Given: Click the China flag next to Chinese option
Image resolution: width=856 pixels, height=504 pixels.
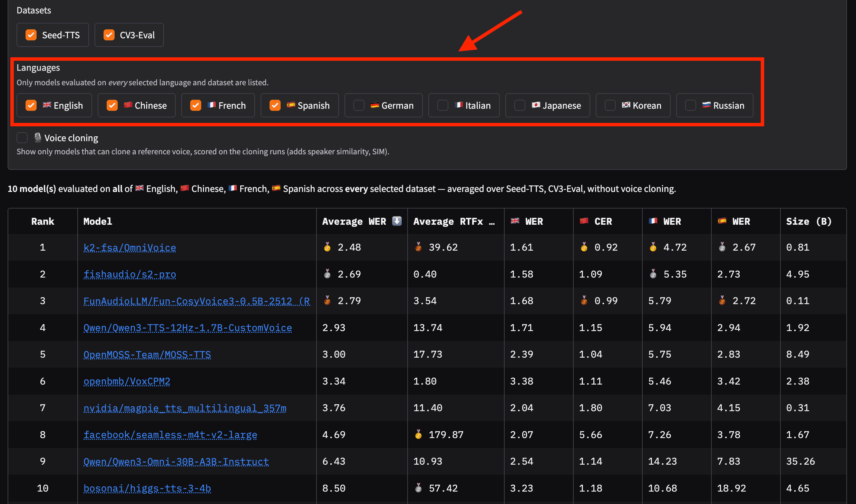Looking at the screenshot, I should point(128,105).
